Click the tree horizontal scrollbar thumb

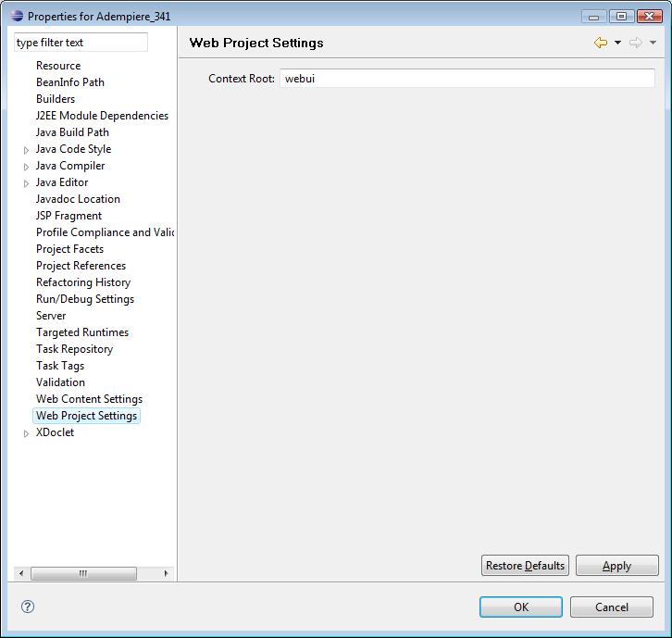coord(83,573)
